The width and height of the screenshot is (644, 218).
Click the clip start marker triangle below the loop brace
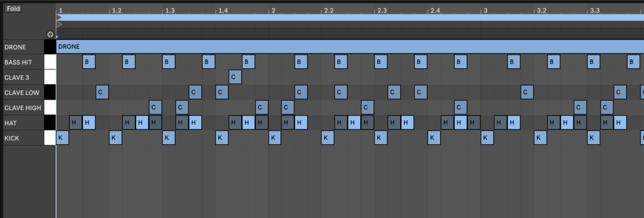pos(59,24)
